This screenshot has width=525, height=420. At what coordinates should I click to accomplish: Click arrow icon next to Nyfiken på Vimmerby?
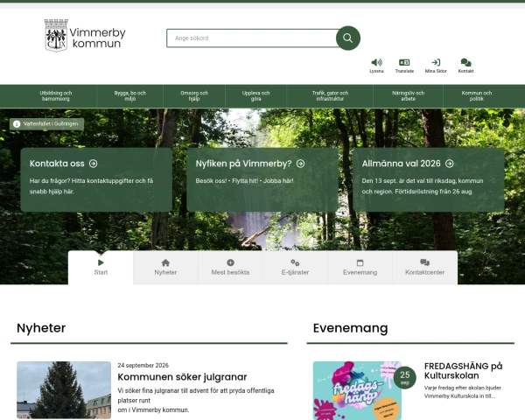[300, 164]
